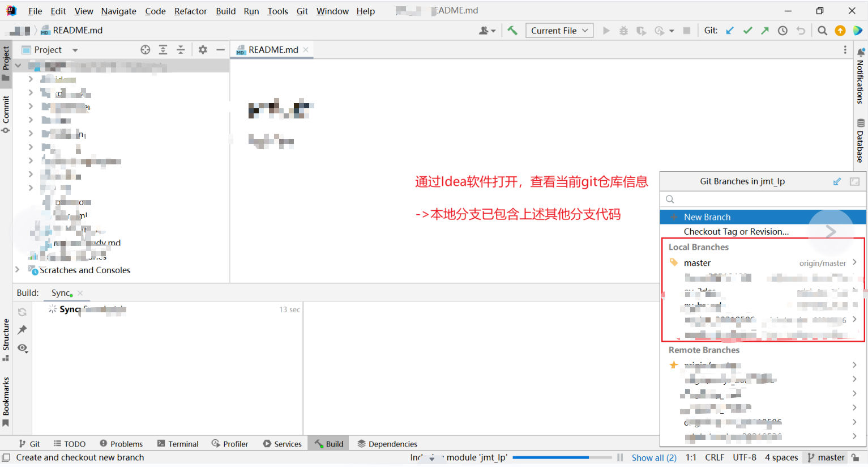
Task: Toggle Select Opened File crosshair icon
Action: (x=145, y=49)
